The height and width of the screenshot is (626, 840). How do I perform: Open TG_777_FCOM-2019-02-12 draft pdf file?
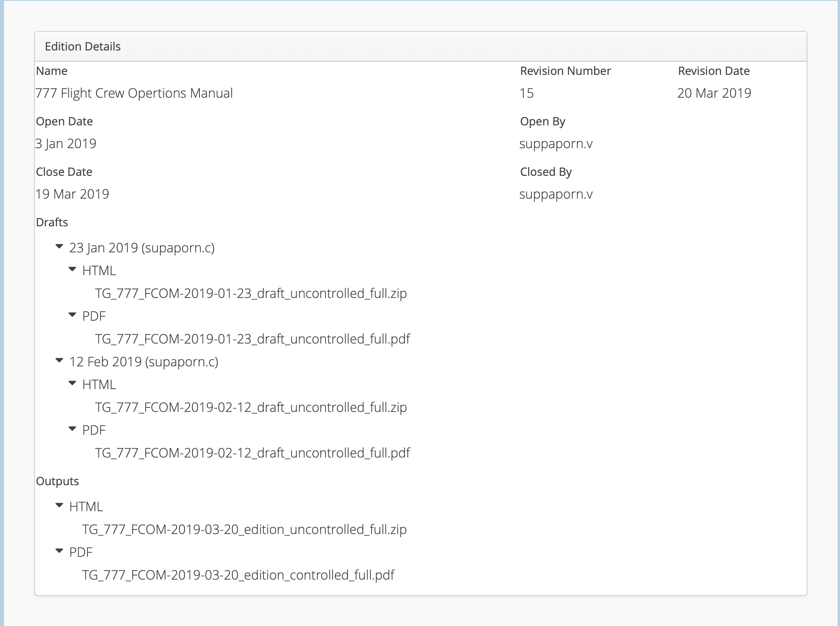click(252, 453)
